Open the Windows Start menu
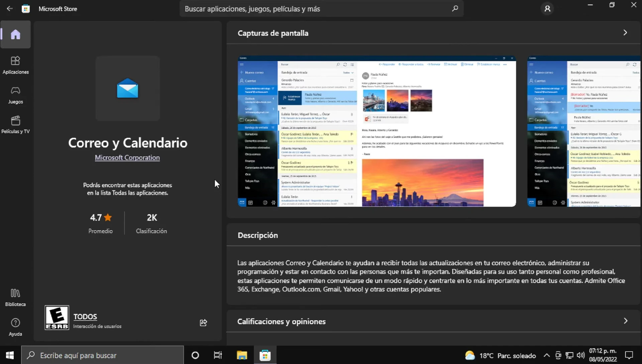Screen dimensions: 642x364 point(10,355)
